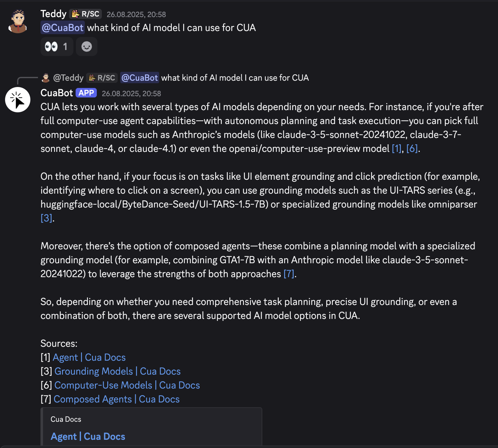Screen dimensions: 498x448
Task: Open the Agent | Cua Docs source link
Action: 89,358
